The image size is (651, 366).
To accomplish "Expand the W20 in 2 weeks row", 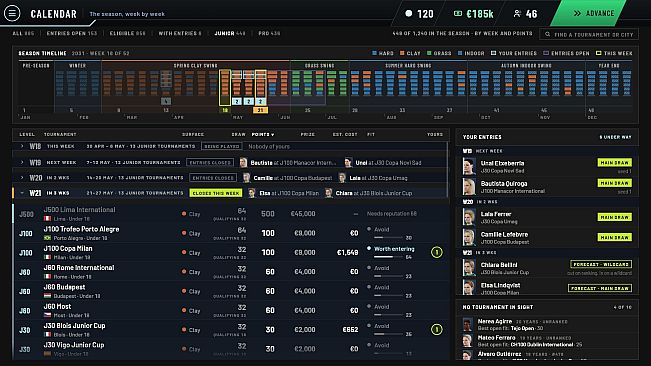I will [x=230, y=178].
